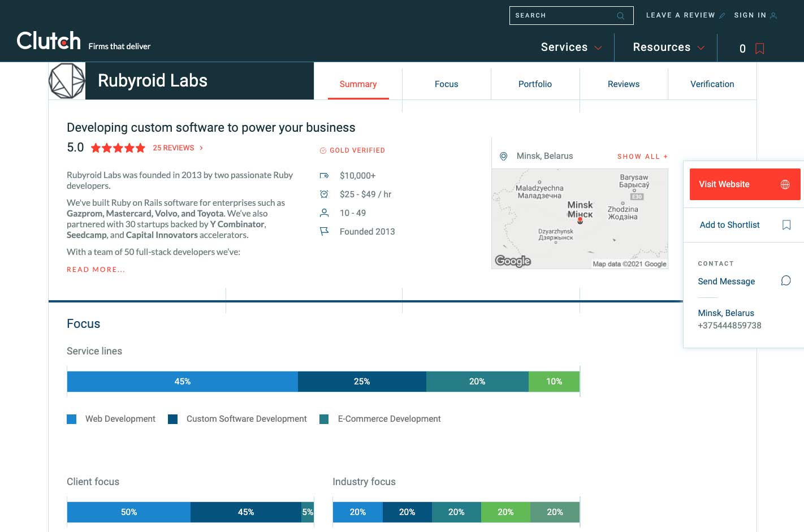Expand description with Read More
This screenshot has width=804, height=532.
(96, 270)
